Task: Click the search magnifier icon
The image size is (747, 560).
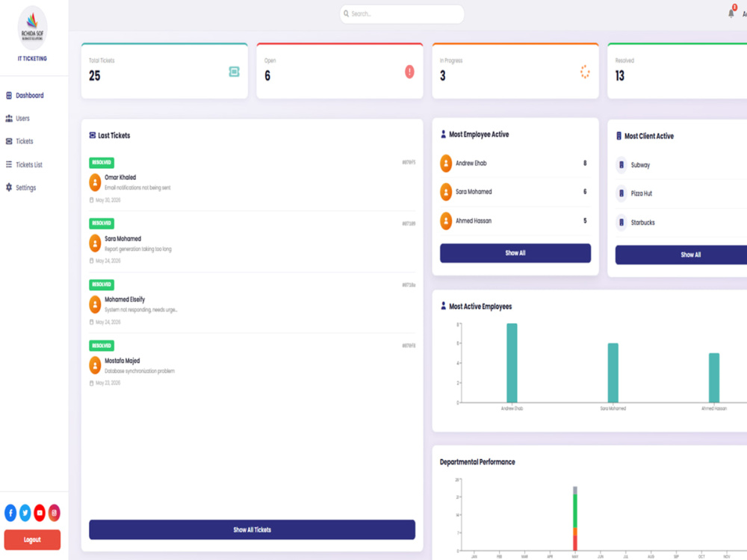Action: tap(347, 13)
